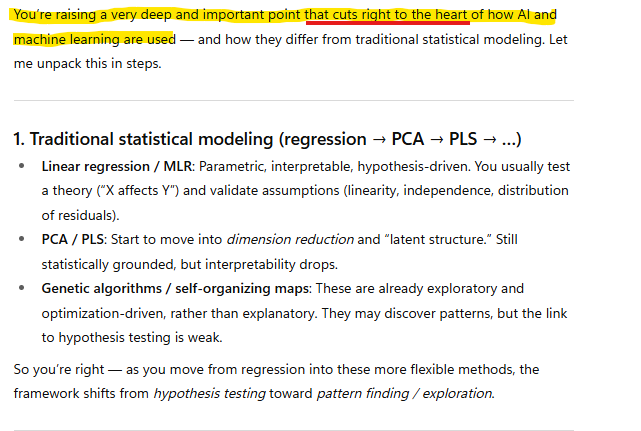
Task: Select the bold label "PCA / PLS"
Action: tap(76, 239)
